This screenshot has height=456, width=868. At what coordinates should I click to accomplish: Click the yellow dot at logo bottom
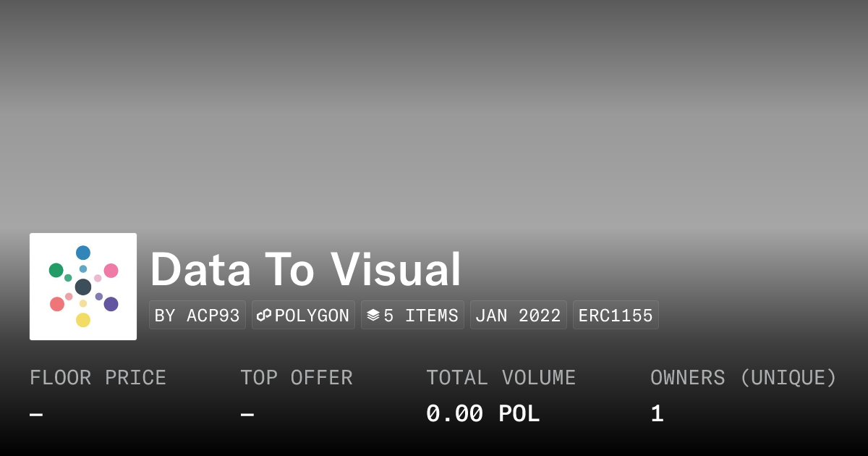[x=83, y=320]
